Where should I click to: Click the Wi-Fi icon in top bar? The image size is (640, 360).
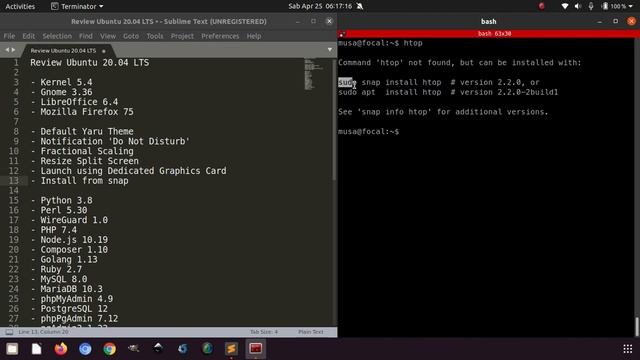(565, 6)
